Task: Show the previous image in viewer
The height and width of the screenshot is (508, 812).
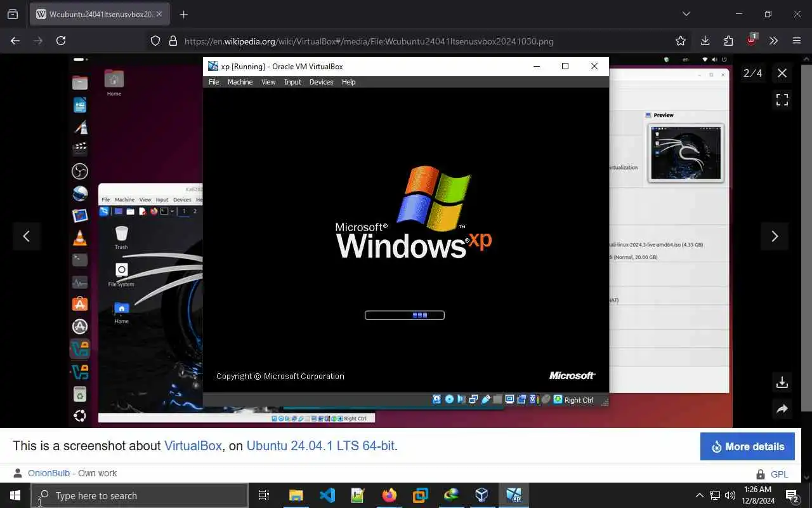Action: pos(27,236)
